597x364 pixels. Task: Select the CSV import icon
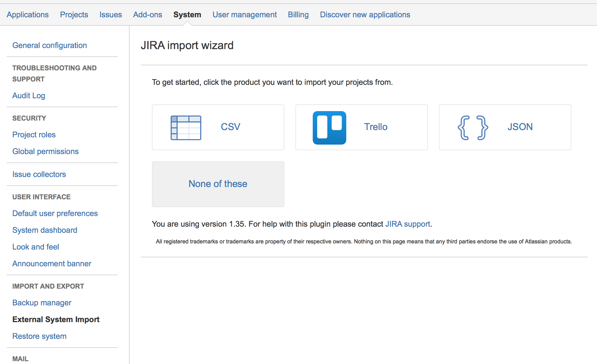pos(185,127)
